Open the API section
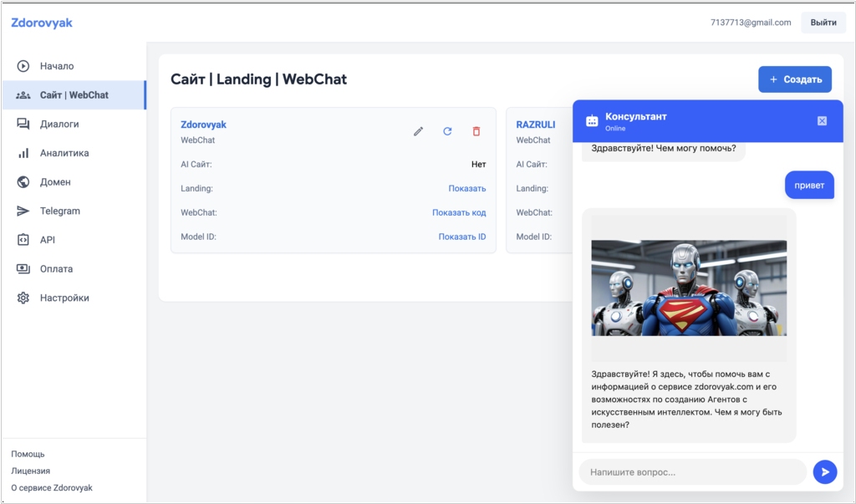 point(48,240)
